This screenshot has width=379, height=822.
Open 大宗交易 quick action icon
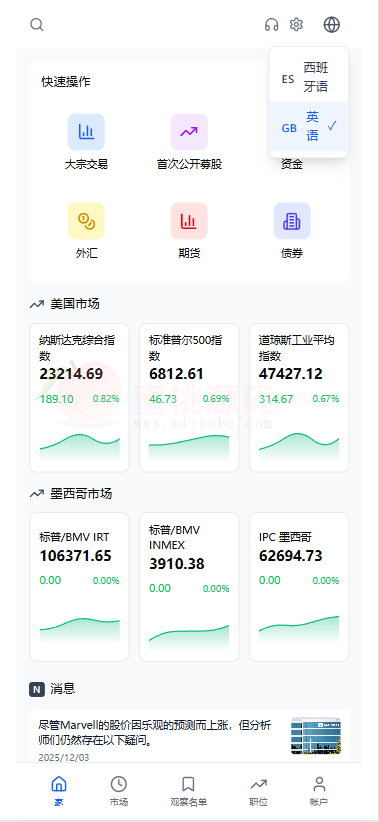click(x=86, y=132)
